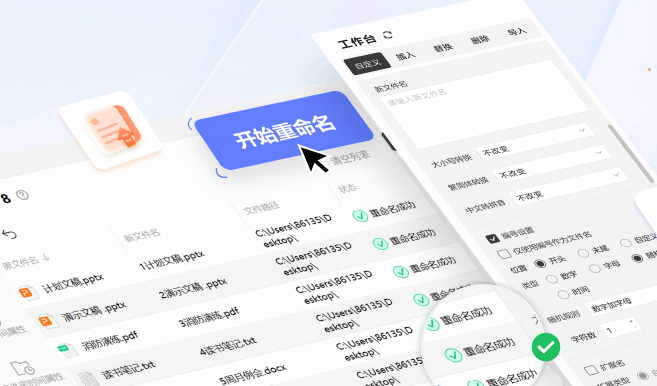Select the 自定义 tab

coord(367,64)
